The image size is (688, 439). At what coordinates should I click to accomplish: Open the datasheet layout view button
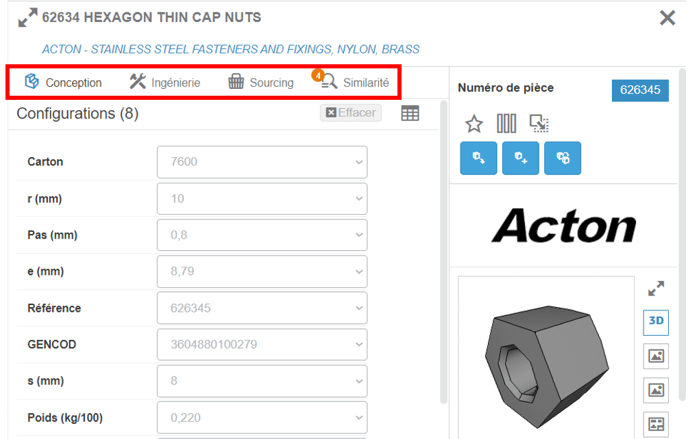click(656, 424)
